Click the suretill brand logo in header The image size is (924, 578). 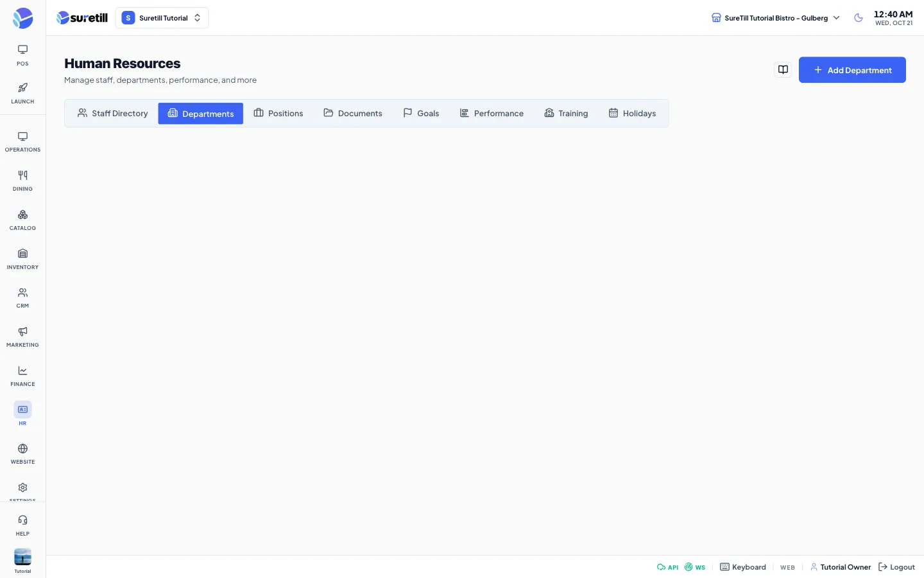[82, 18]
